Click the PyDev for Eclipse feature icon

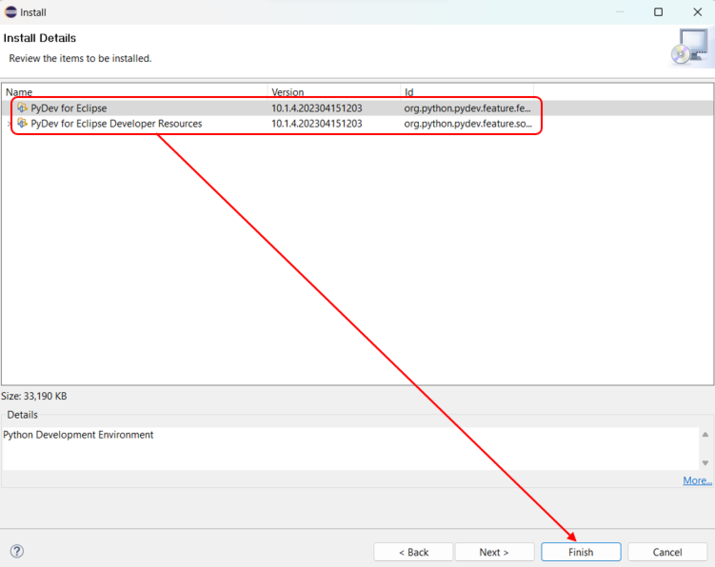[x=22, y=108]
